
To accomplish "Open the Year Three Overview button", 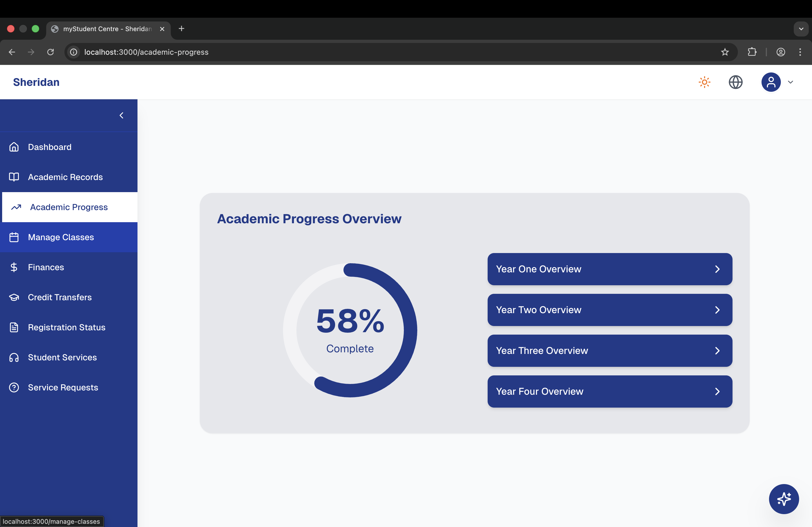I will (x=609, y=351).
